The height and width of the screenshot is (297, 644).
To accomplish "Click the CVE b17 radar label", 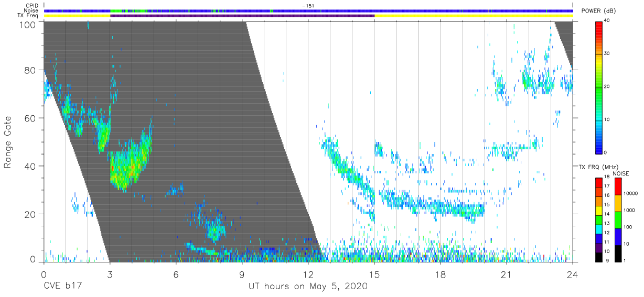I will (x=64, y=286).
